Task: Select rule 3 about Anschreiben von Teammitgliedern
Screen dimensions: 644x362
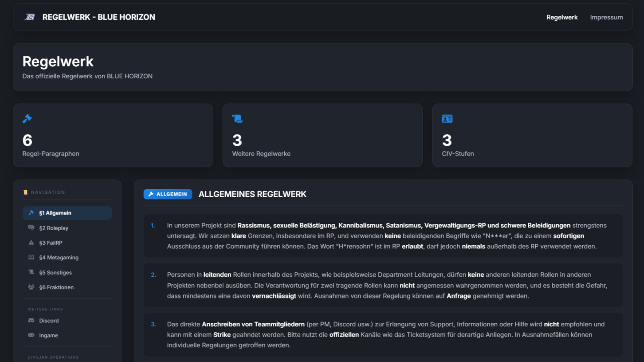Action: coord(383,335)
